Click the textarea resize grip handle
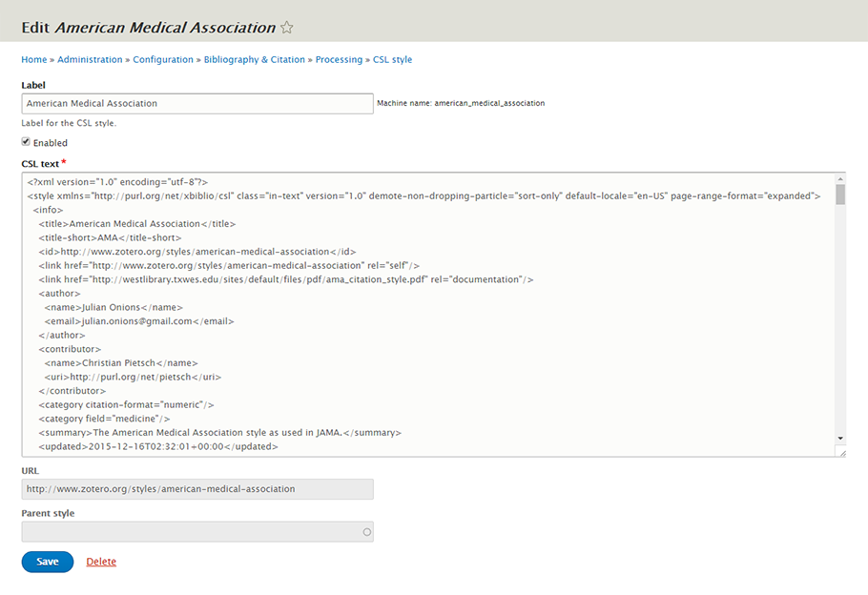Viewport: 868px width, 595px height. [841, 452]
